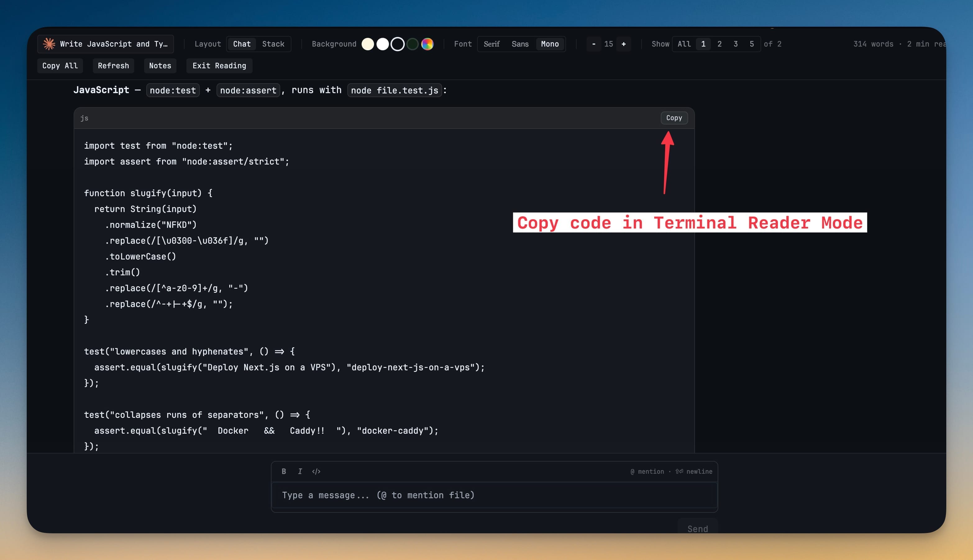The height and width of the screenshot is (560, 973).
Task: Click the '.toLowerCase()' code line
Action: pyautogui.click(x=140, y=256)
